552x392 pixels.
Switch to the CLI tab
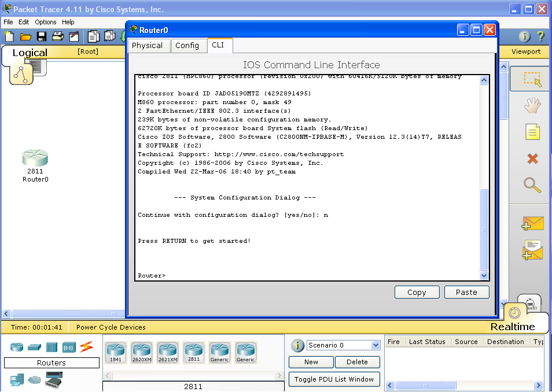[x=219, y=45]
